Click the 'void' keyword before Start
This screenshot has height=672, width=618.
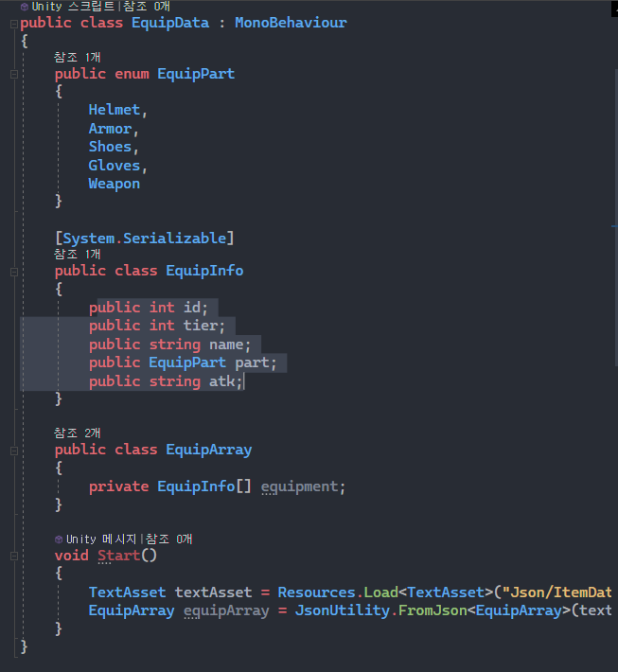(x=71, y=556)
